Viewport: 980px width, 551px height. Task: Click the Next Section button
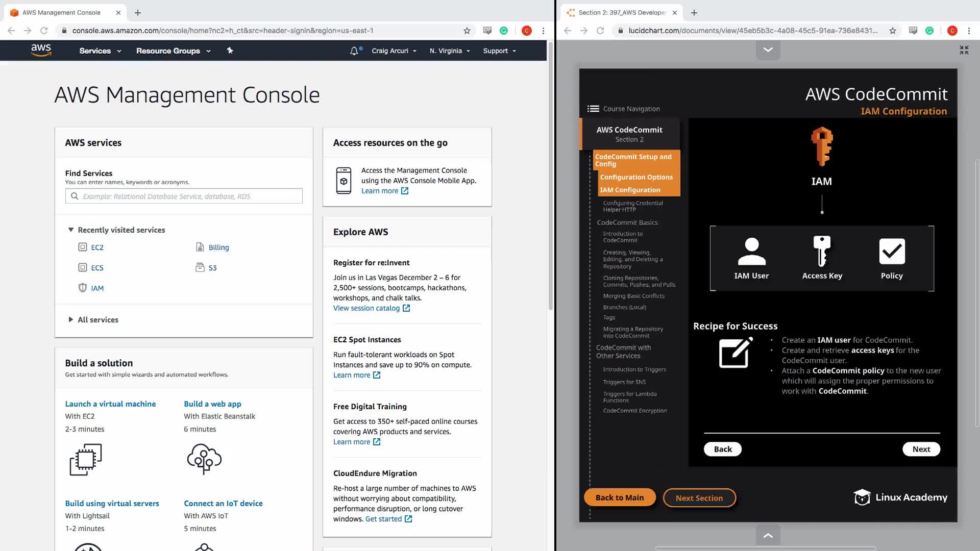point(699,498)
